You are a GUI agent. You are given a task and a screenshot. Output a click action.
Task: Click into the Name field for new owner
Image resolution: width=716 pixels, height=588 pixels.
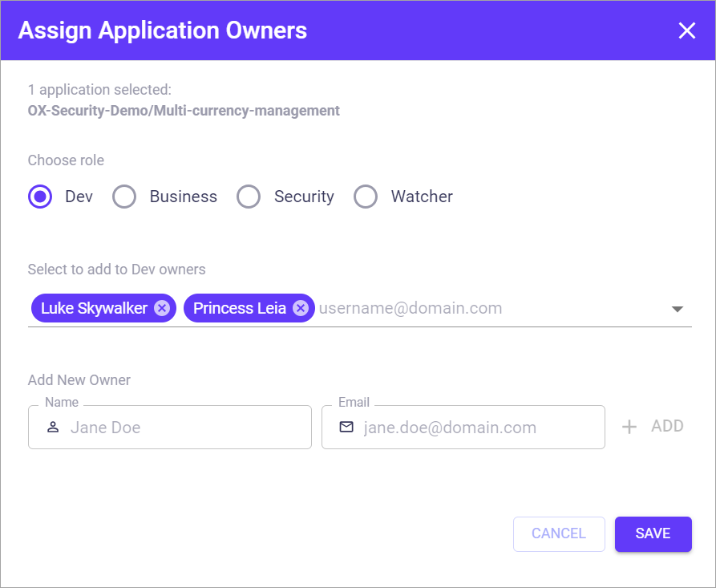click(x=184, y=428)
